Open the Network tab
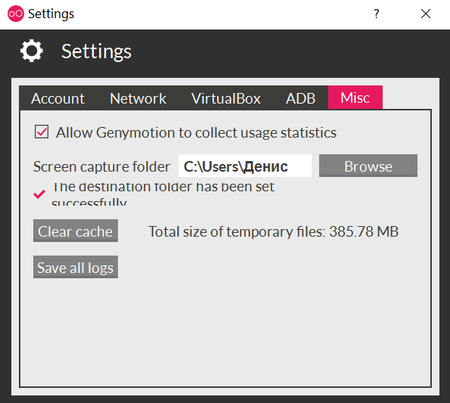 138,98
